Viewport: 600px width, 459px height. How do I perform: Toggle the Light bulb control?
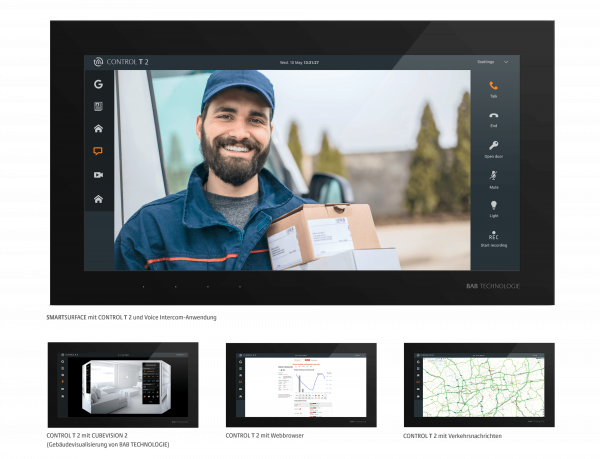click(x=493, y=206)
